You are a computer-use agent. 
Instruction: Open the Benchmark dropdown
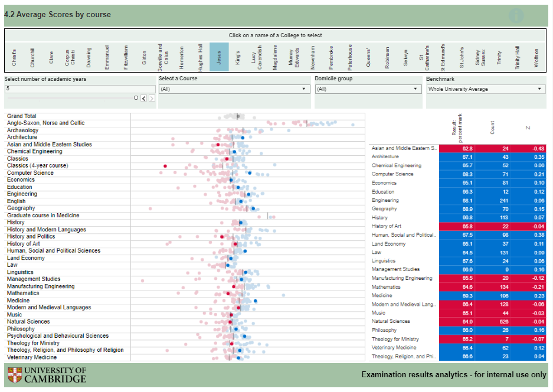point(486,89)
